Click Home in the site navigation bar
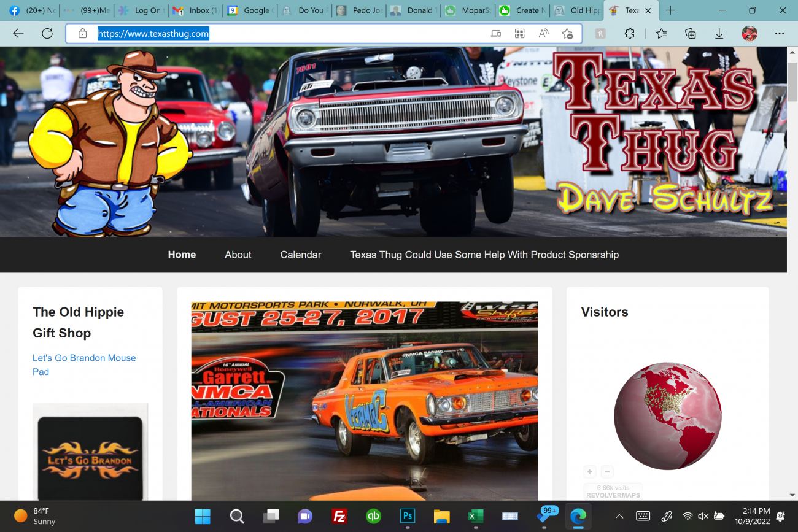Screen dimensions: 798x532 coord(182,255)
